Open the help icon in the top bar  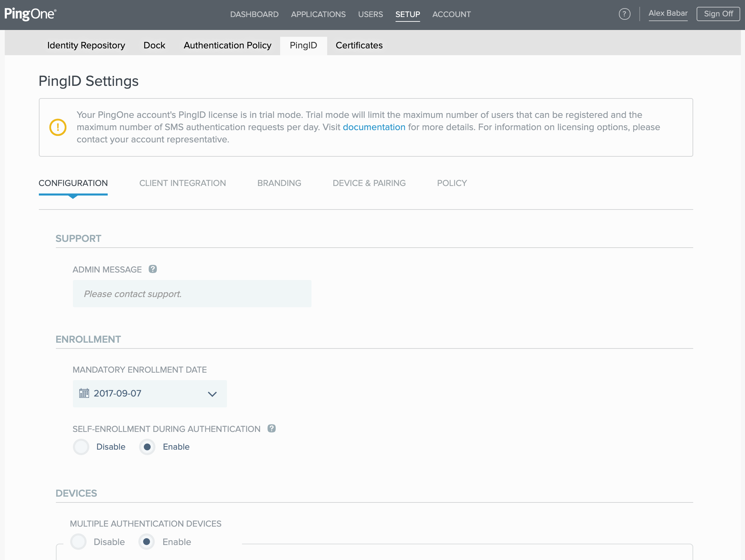point(625,14)
